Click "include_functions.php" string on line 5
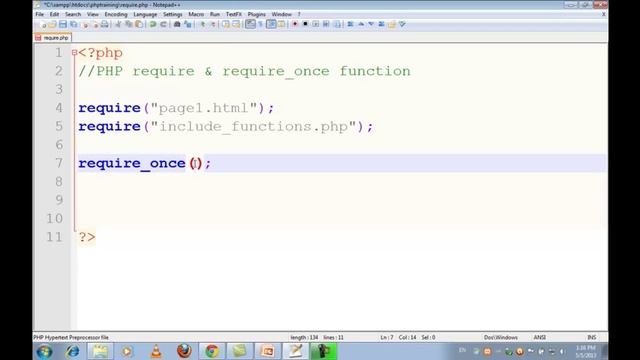Image resolution: width=640 pixels, height=360 pixels. click(x=253, y=127)
